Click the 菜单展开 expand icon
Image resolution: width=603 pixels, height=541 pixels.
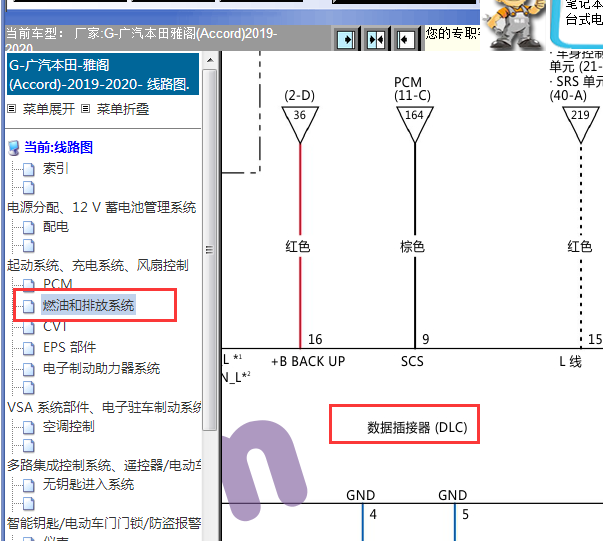click(12, 109)
